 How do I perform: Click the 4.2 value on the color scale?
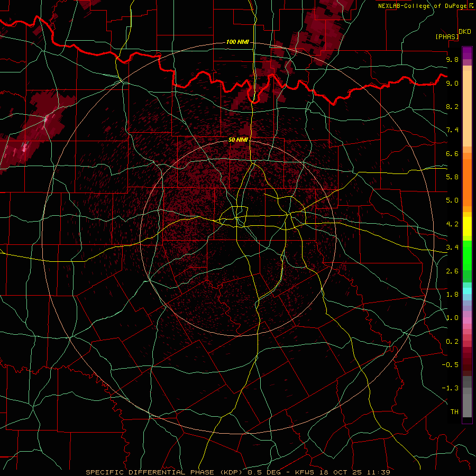coord(452,224)
